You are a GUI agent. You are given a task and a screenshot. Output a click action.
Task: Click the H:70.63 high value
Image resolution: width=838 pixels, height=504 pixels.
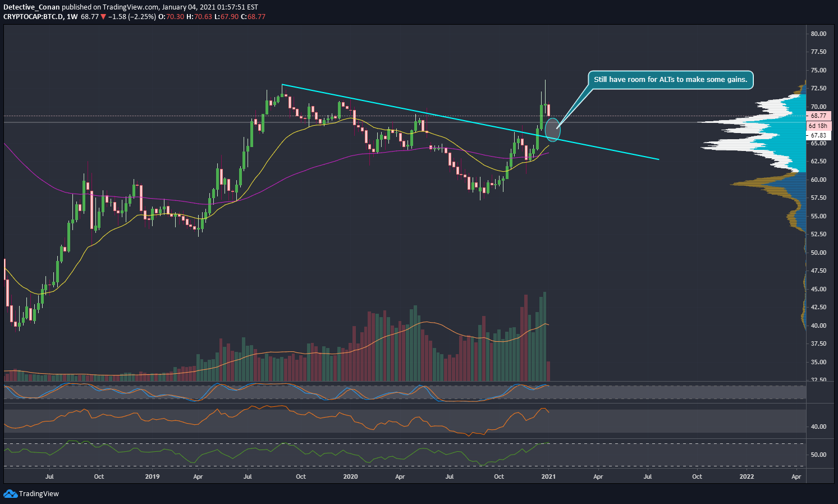point(199,17)
